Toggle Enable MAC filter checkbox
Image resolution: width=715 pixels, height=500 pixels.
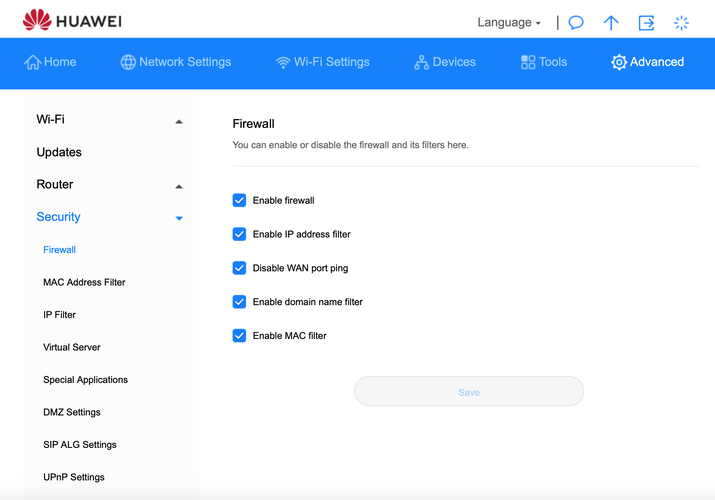click(239, 335)
